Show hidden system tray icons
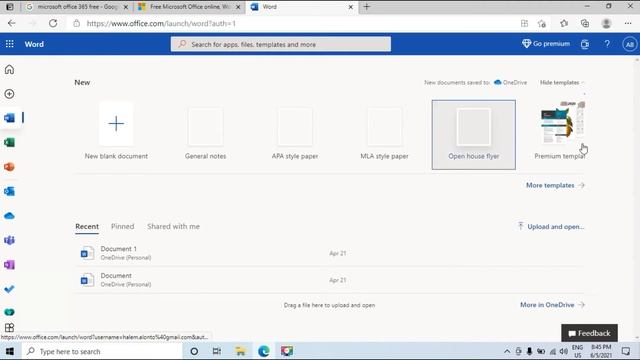Viewport: 640px width, 360px height. point(507,351)
